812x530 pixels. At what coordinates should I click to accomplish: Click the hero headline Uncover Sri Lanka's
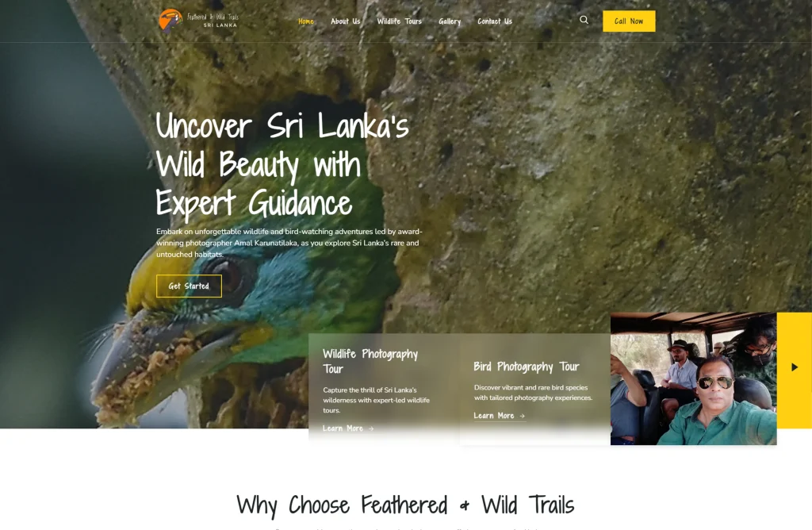pyautogui.click(x=282, y=126)
